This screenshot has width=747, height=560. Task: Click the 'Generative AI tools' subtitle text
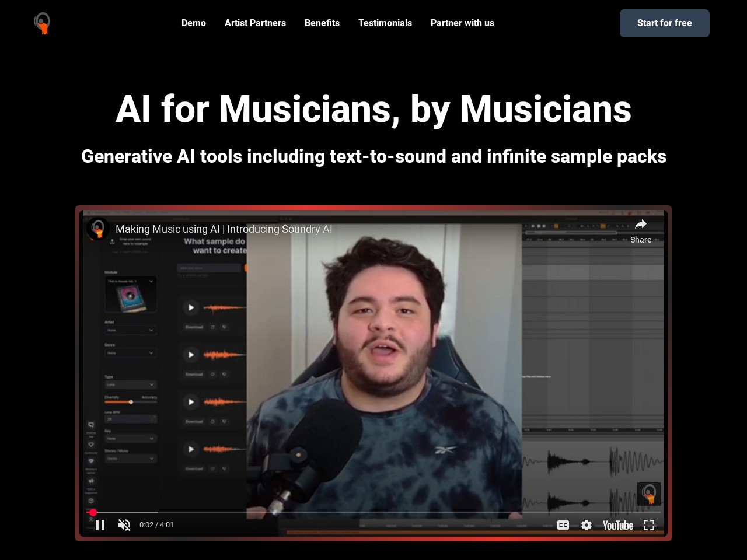(373, 156)
